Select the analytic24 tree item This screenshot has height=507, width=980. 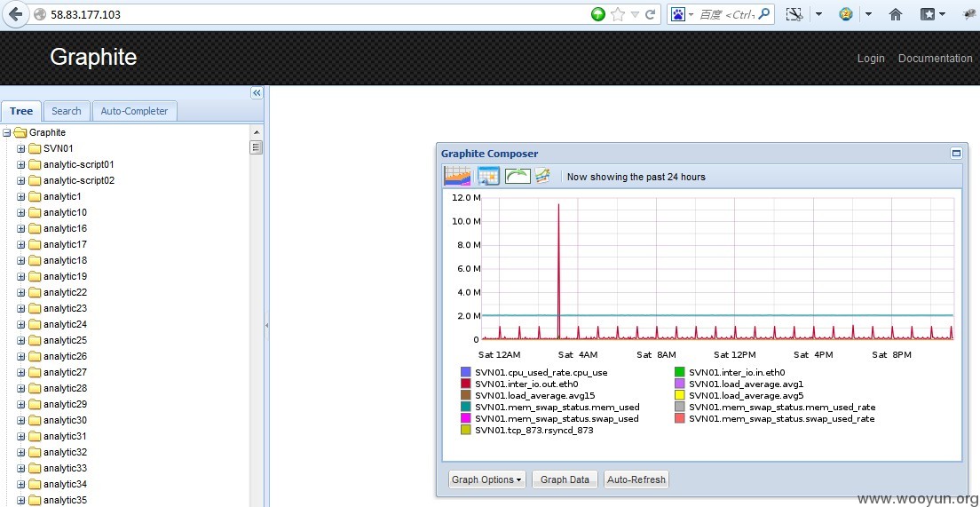pos(65,324)
